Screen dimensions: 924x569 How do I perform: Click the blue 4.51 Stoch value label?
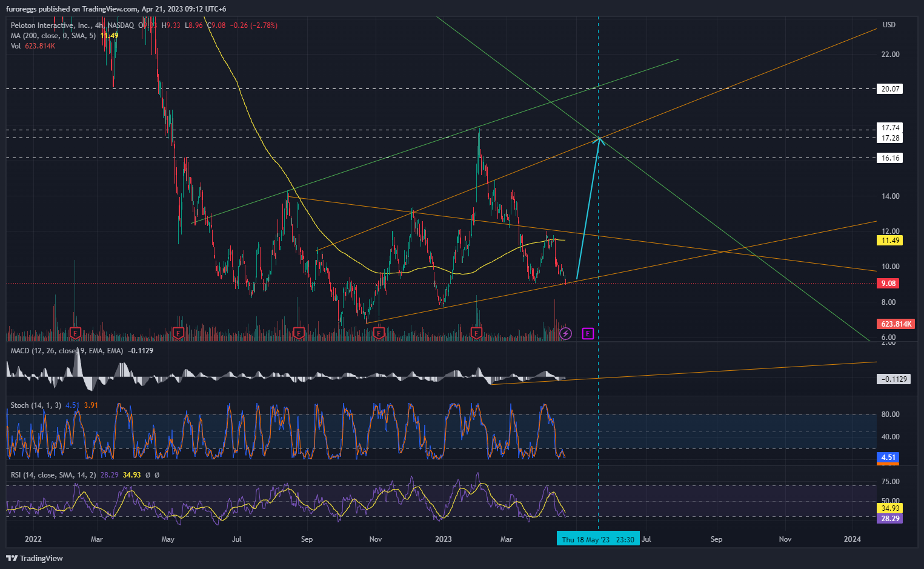click(x=888, y=458)
